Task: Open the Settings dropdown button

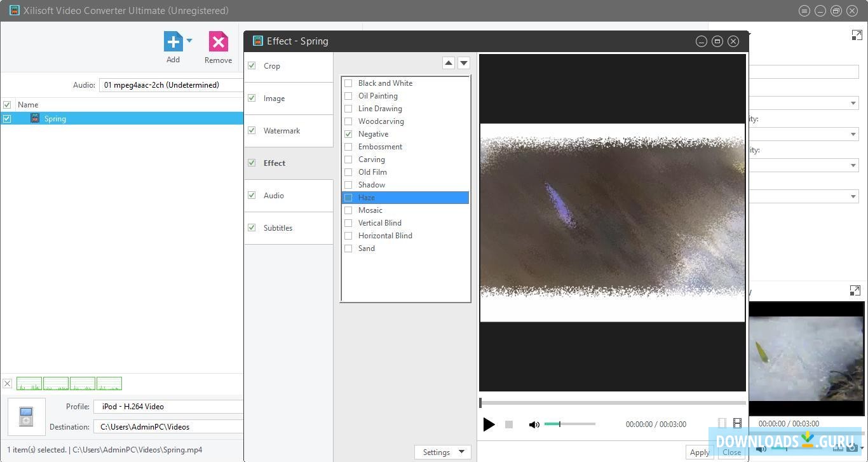Action: [x=442, y=452]
